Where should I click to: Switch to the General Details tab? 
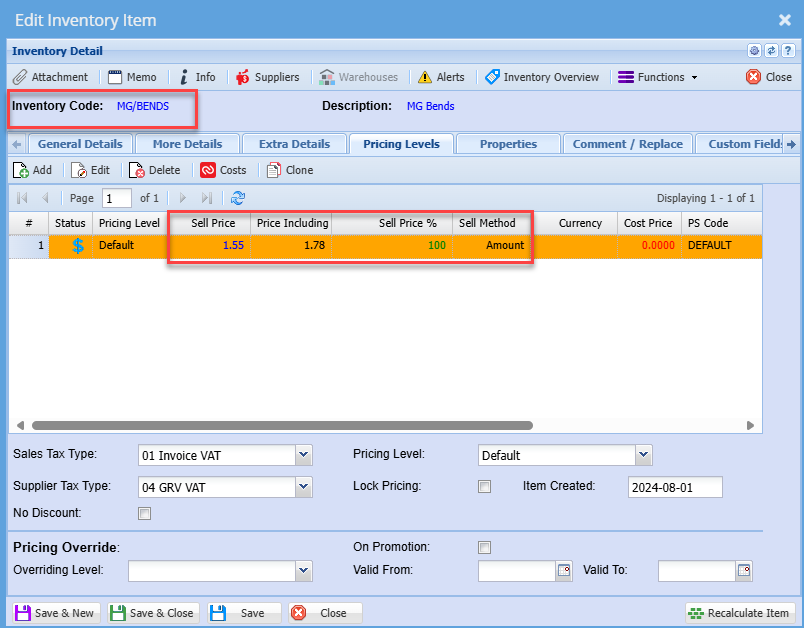pos(80,144)
